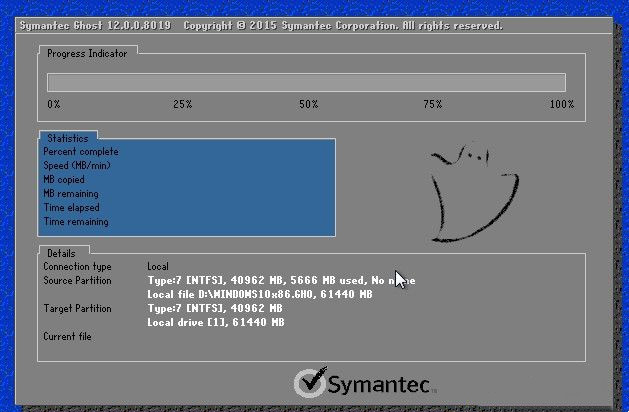Image resolution: width=629 pixels, height=412 pixels.
Task: Click the Symantec Ghost 12.0.0.8019 title text
Action: pyautogui.click(x=95, y=26)
